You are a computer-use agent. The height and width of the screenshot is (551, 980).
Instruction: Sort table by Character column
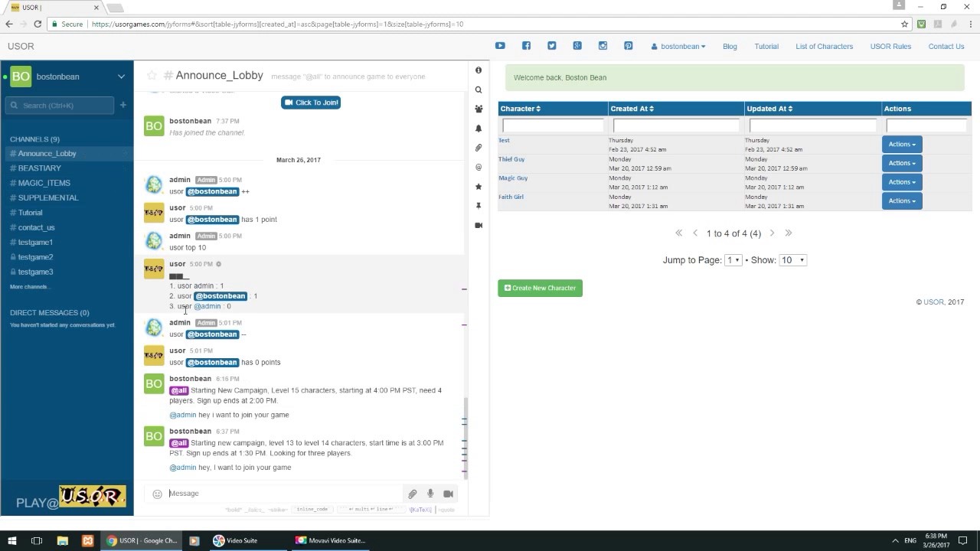(521, 109)
